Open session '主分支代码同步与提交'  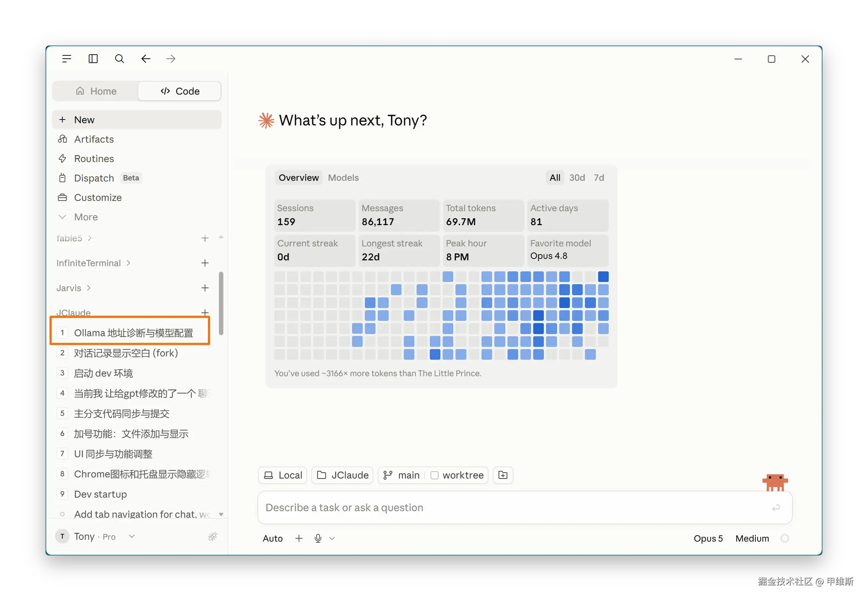click(x=134, y=414)
